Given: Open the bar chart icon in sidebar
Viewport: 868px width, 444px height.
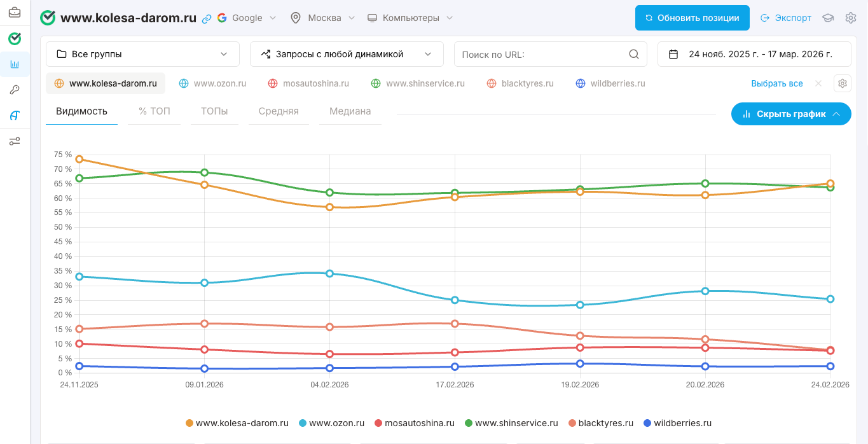Looking at the screenshot, I should coord(14,64).
